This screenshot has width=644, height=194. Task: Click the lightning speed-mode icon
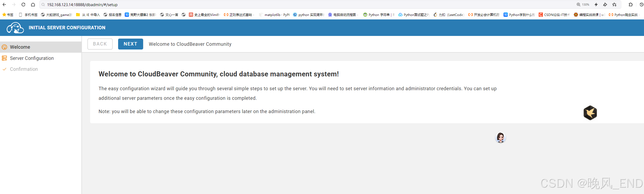[x=596, y=5]
